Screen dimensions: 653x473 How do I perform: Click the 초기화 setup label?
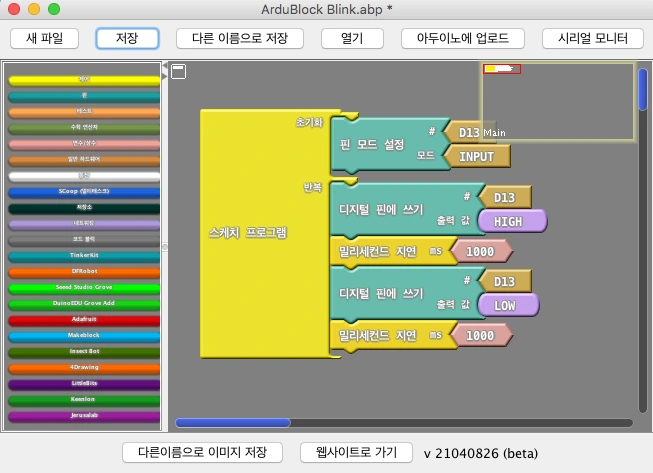[x=309, y=122]
